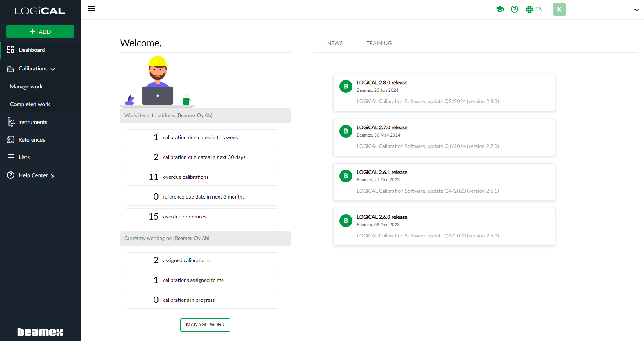This screenshot has height=341, width=644.
Task: Open Completed work in sidebar
Action: [30, 104]
